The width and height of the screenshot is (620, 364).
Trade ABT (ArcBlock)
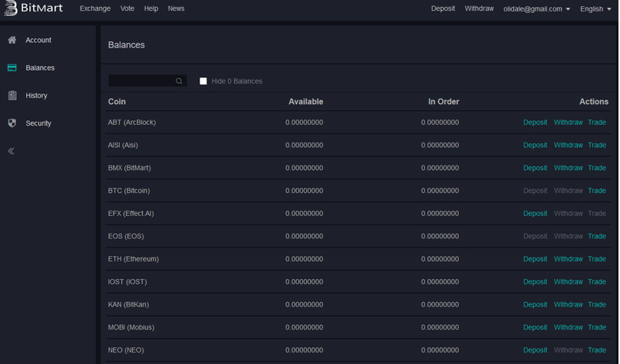point(597,123)
